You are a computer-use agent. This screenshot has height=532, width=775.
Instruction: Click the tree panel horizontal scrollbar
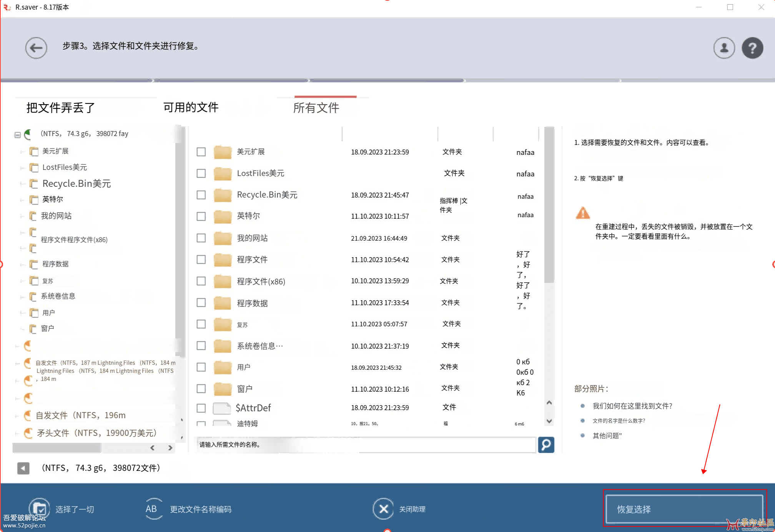pos(57,448)
